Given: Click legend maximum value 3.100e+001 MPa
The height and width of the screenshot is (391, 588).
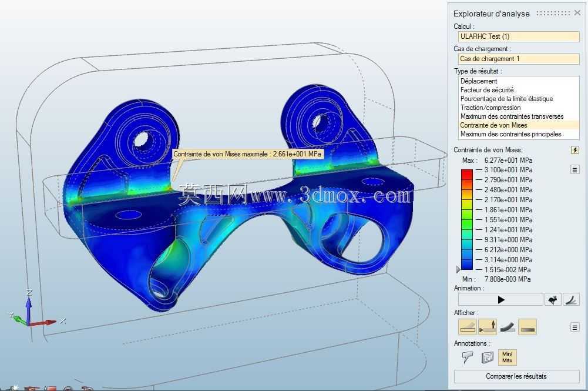Looking at the screenshot, I should 508,170.
